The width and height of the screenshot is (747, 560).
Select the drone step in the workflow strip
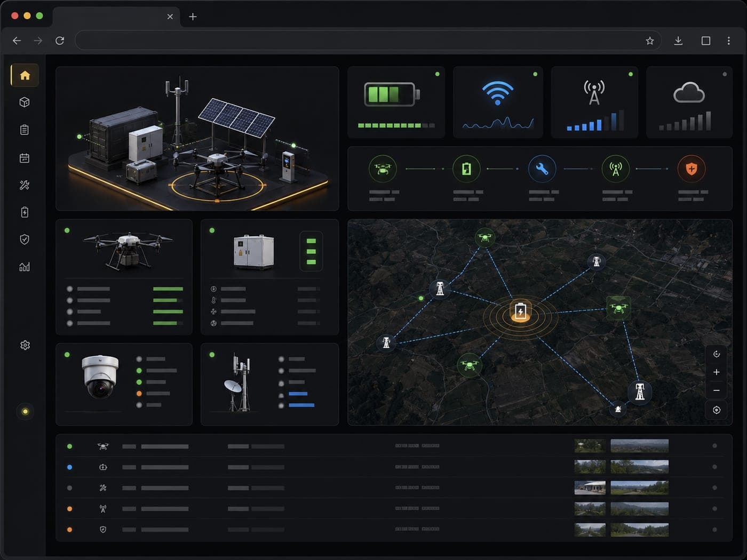(383, 169)
